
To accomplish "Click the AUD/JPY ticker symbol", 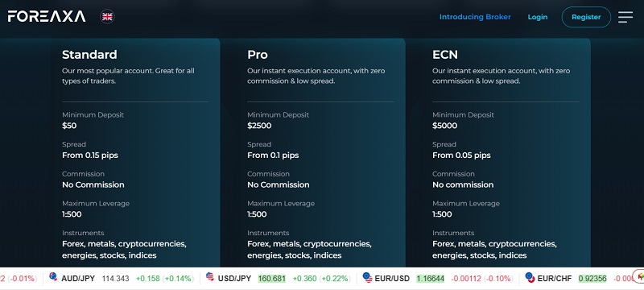I will tap(78, 279).
